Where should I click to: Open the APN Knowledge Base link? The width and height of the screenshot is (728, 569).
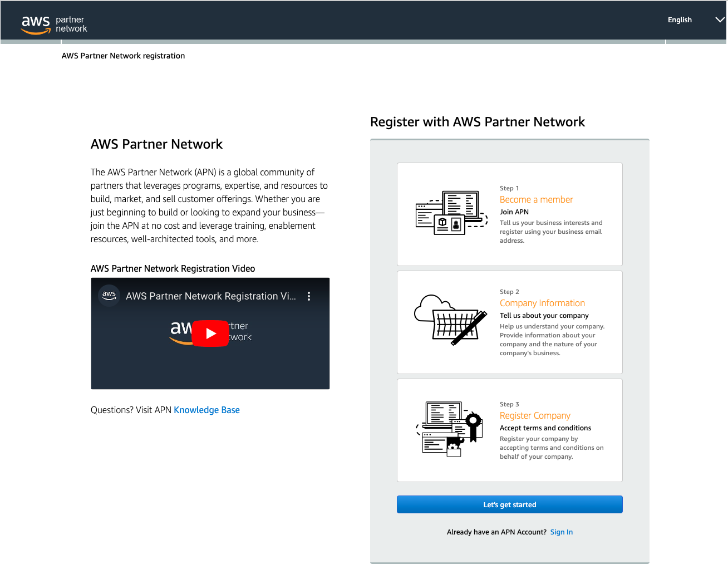coord(206,410)
